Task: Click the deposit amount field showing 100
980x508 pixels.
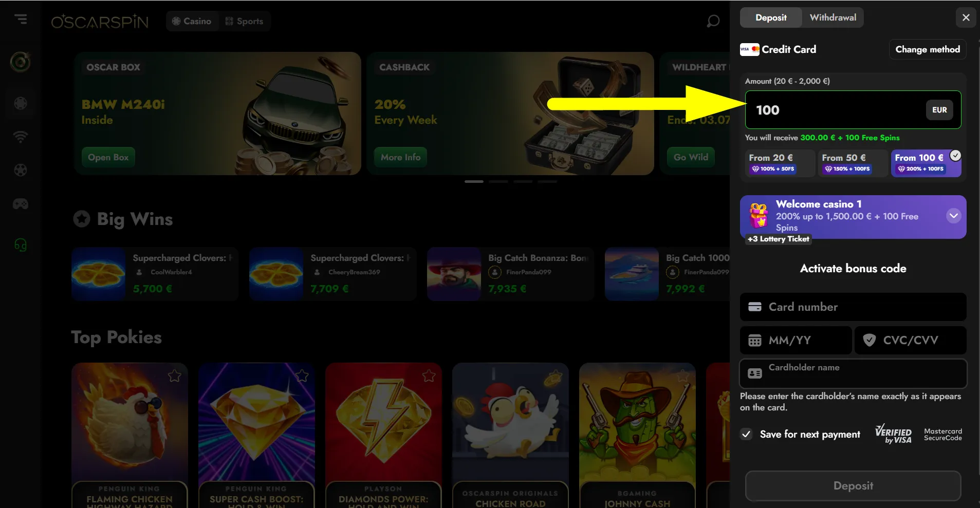Action: [x=853, y=110]
